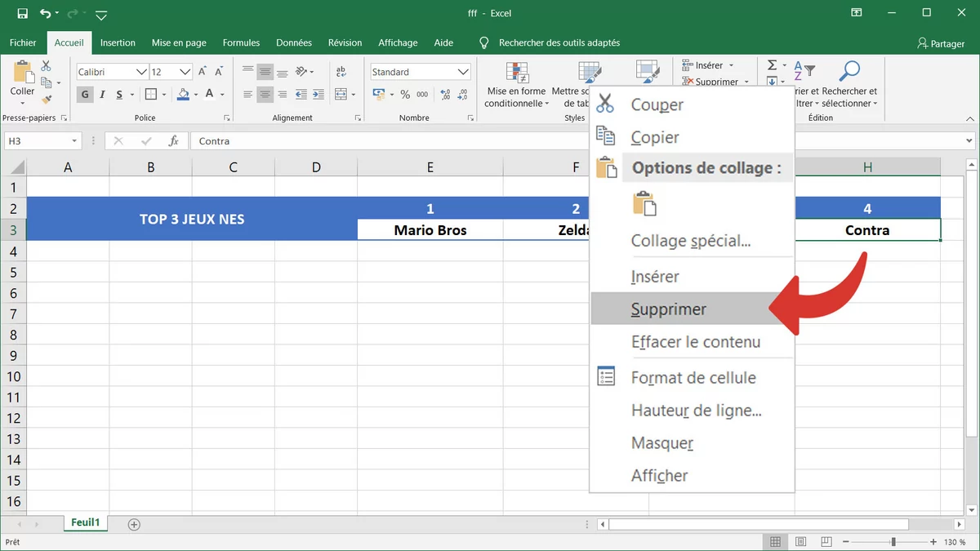
Task: Switch to page layout view in status bar
Action: [x=801, y=542]
